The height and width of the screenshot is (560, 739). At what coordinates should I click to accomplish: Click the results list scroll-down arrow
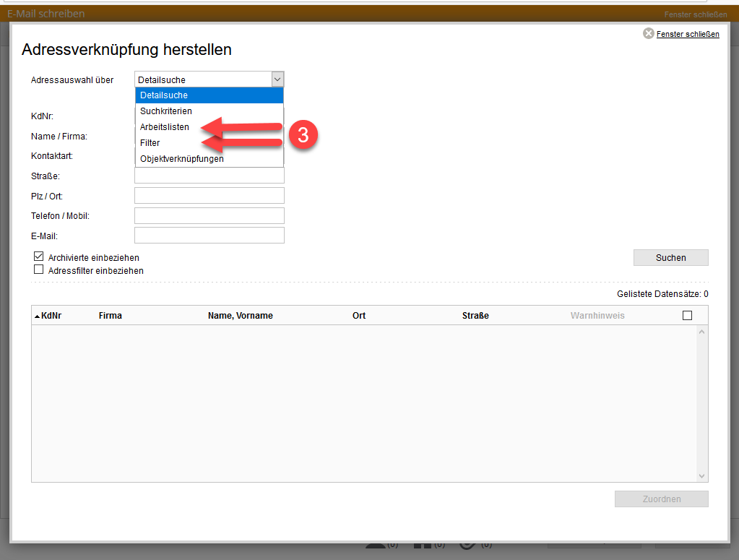point(701,475)
